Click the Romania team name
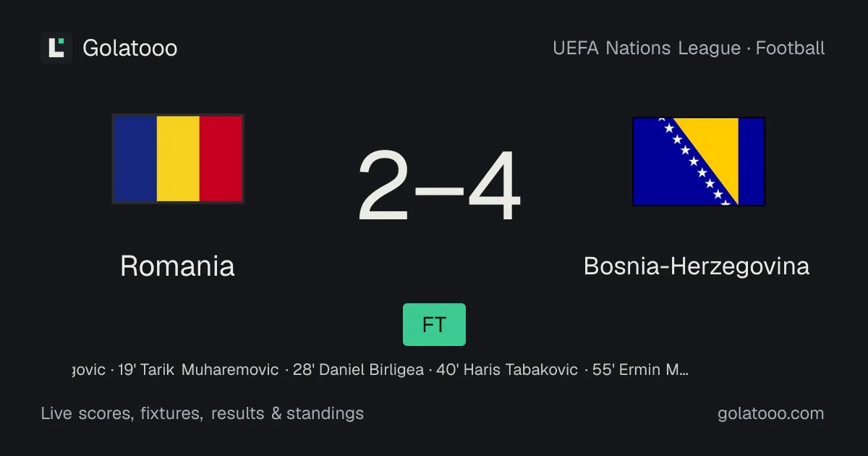Image resolution: width=868 pixels, height=456 pixels. click(177, 266)
